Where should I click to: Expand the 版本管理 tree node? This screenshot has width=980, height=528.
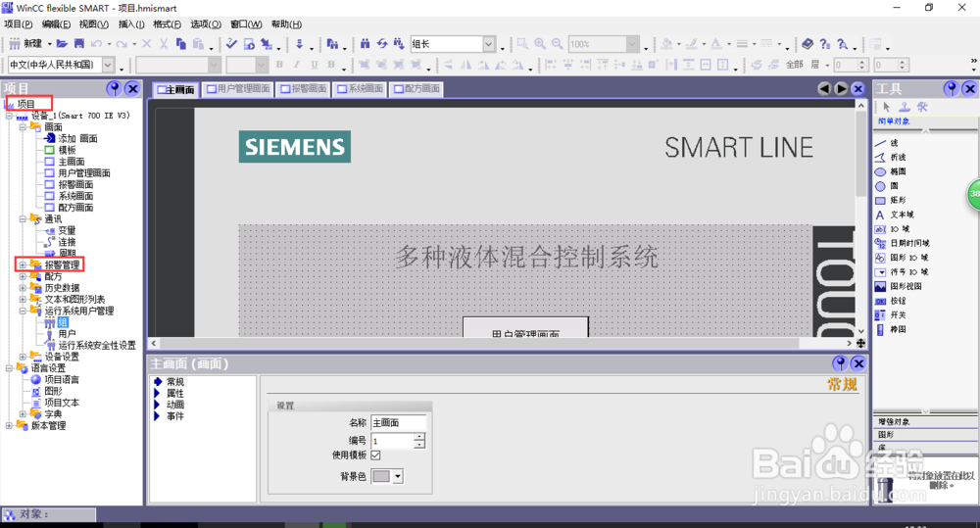coord(9,425)
